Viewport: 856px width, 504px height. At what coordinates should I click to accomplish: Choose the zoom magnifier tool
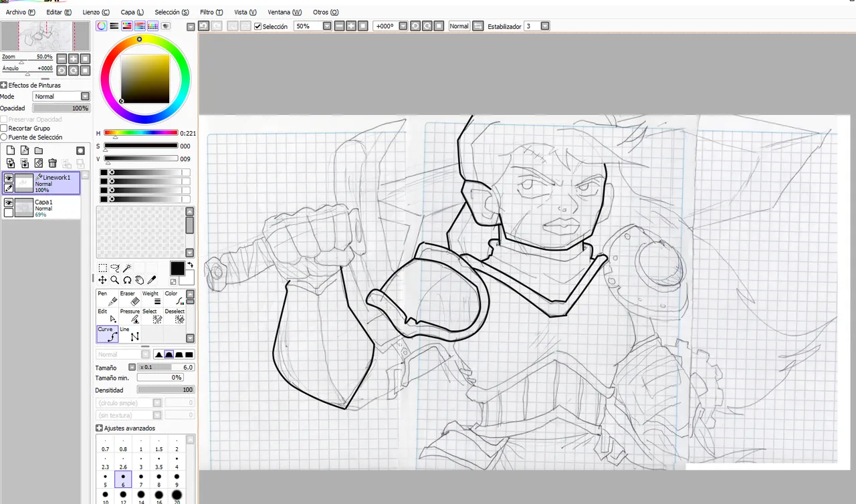(114, 280)
